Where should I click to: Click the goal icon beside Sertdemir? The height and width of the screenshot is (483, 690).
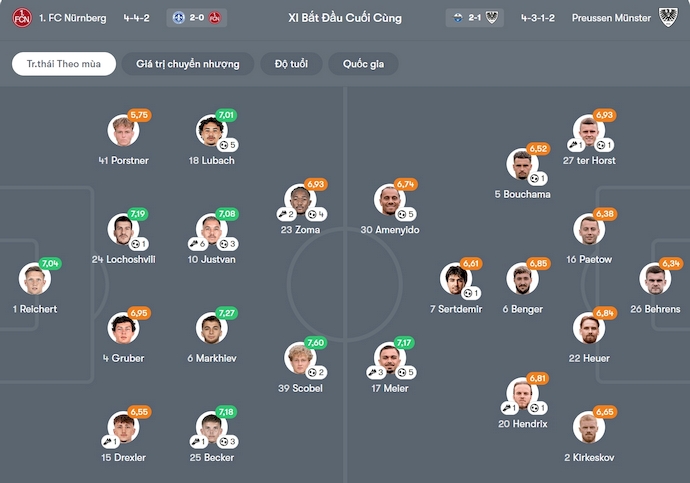click(x=467, y=293)
